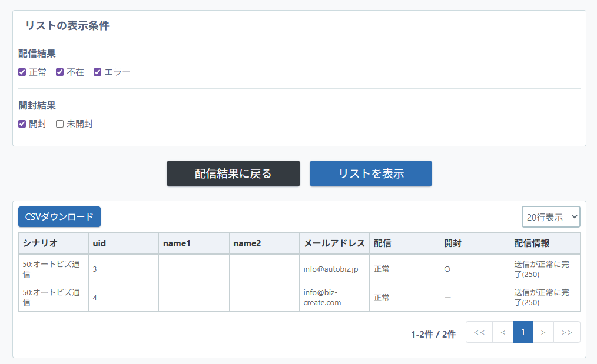Go to next page with > button
The width and height of the screenshot is (597, 364).
pyautogui.click(x=543, y=332)
